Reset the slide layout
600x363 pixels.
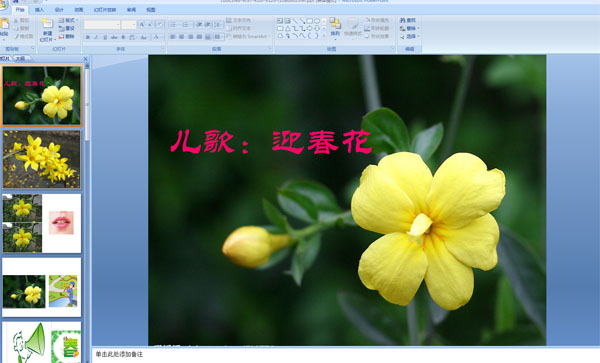tap(67, 28)
